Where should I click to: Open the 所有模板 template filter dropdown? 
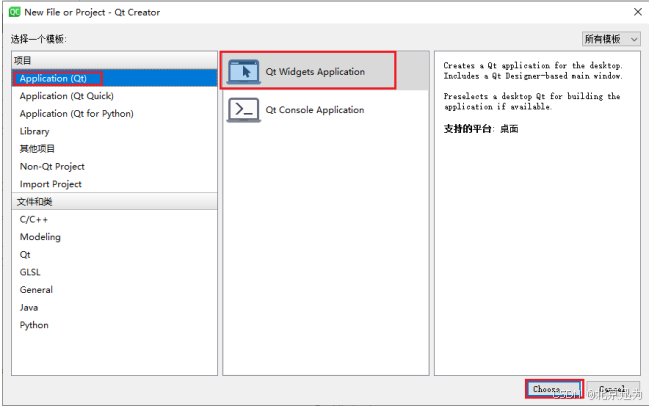(x=611, y=39)
